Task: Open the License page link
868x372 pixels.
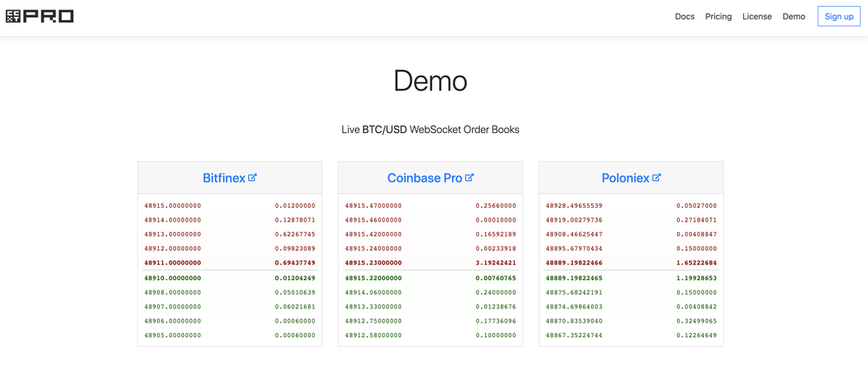Action: [757, 17]
